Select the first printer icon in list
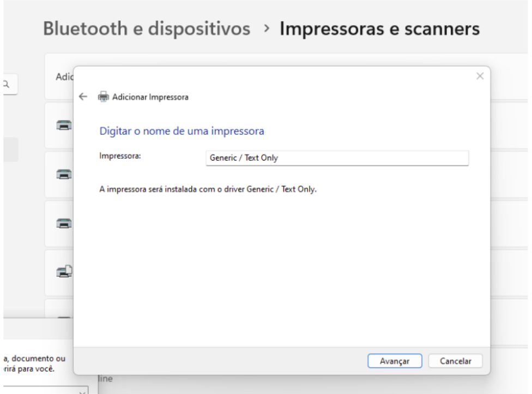 pos(64,126)
